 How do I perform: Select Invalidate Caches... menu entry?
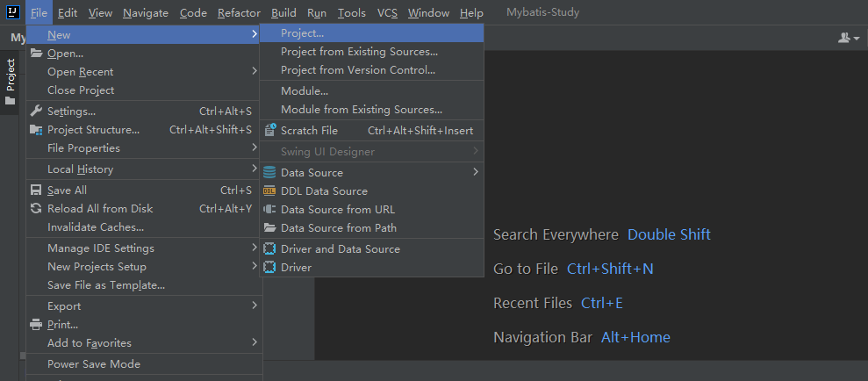pyautogui.click(x=96, y=227)
